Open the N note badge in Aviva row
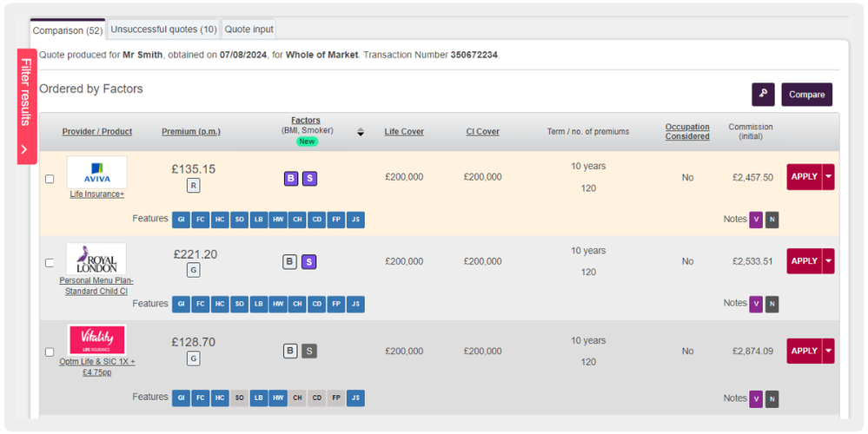The image size is (868, 434). (x=772, y=220)
